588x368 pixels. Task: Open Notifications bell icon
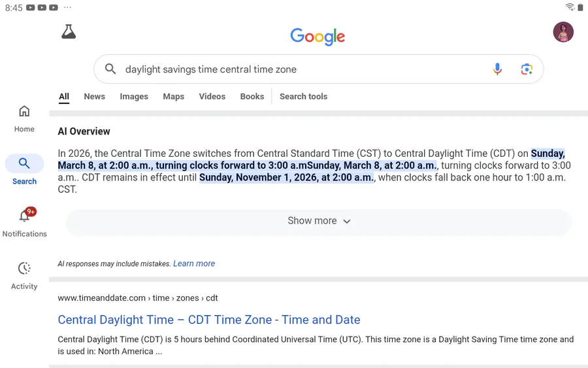25,216
